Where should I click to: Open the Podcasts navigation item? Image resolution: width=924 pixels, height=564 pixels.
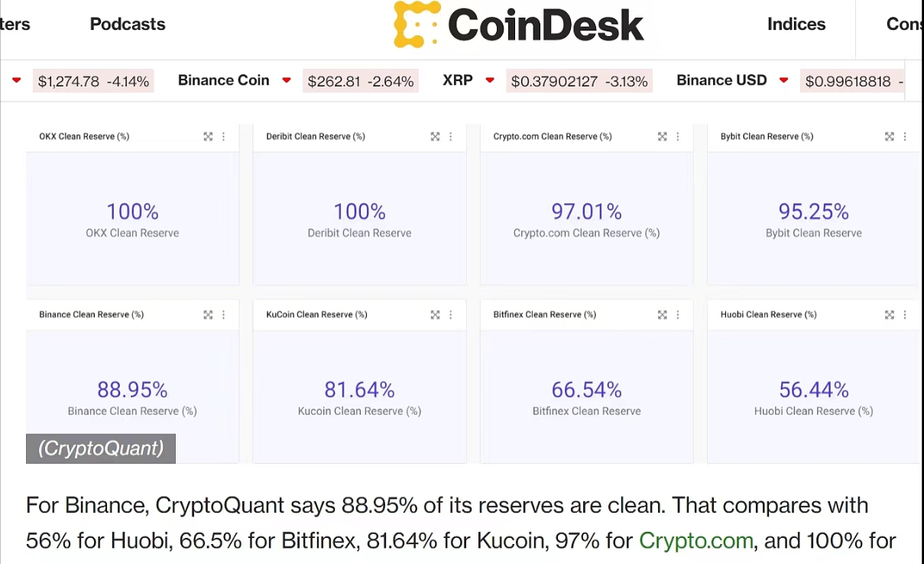click(128, 24)
